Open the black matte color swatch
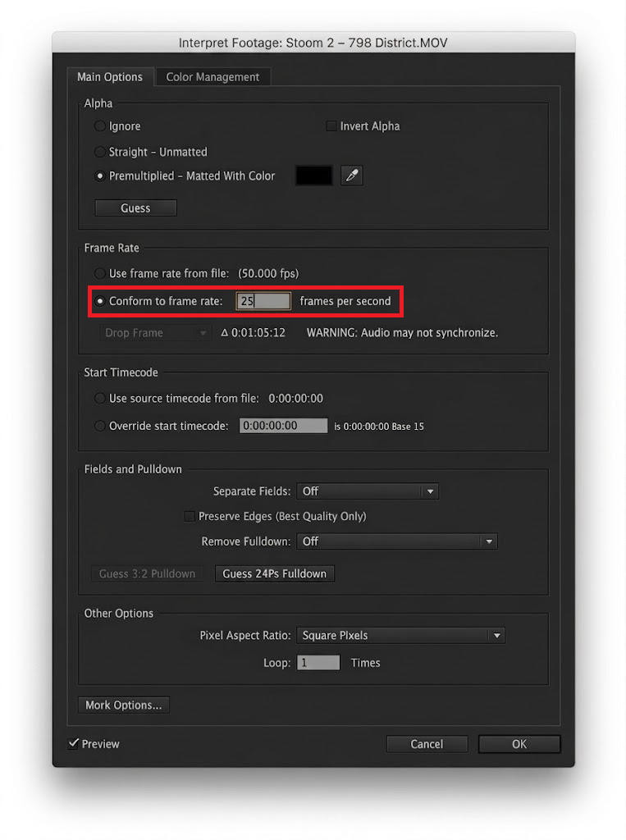The image size is (626, 840). tap(314, 176)
